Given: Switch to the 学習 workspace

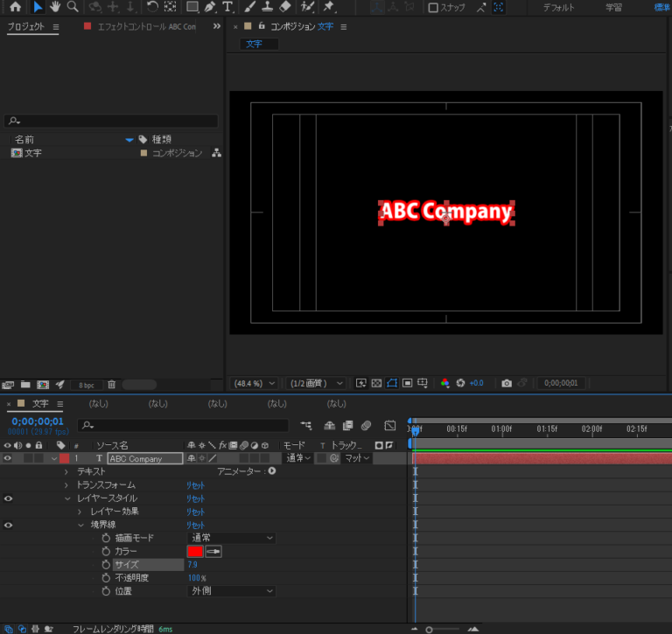Looking at the screenshot, I should point(614,8).
